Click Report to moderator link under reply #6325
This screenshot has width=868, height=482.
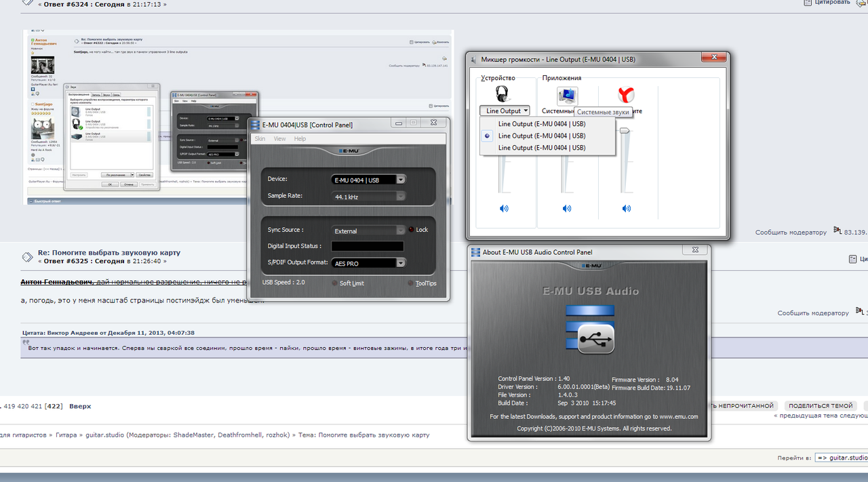(x=812, y=313)
